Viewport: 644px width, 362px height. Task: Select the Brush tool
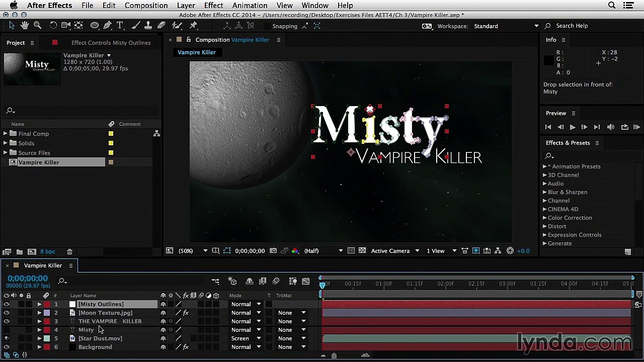pyautogui.click(x=136, y=26)
